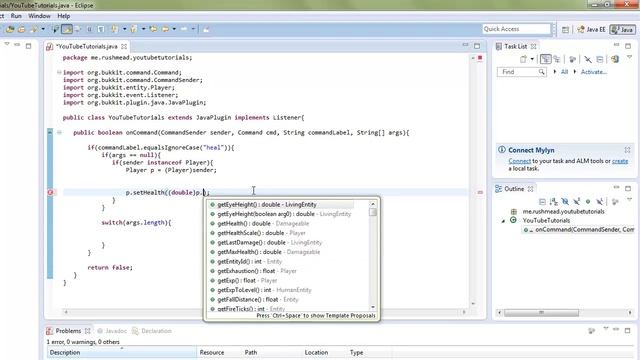Click the create link in Mylyn

620,161
